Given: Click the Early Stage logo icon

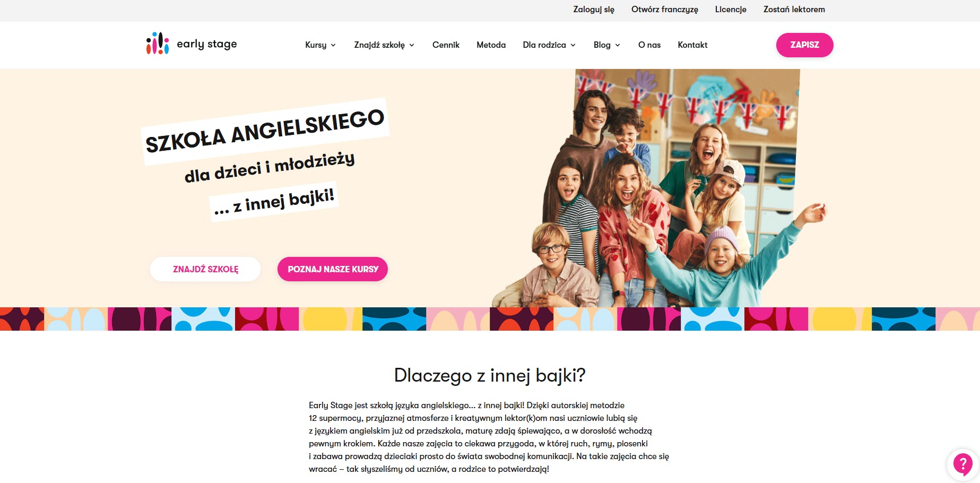Looking at the screenshot, I should point(158,44).
